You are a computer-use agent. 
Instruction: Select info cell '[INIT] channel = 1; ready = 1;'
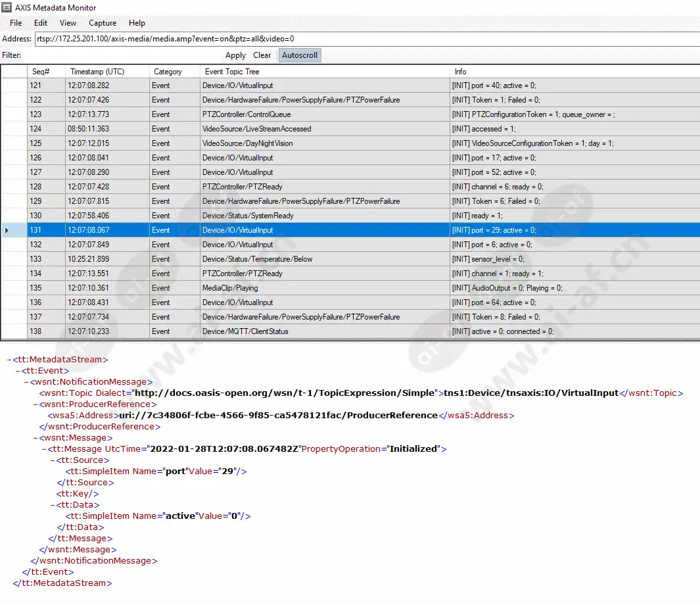[x=575, y=274]
